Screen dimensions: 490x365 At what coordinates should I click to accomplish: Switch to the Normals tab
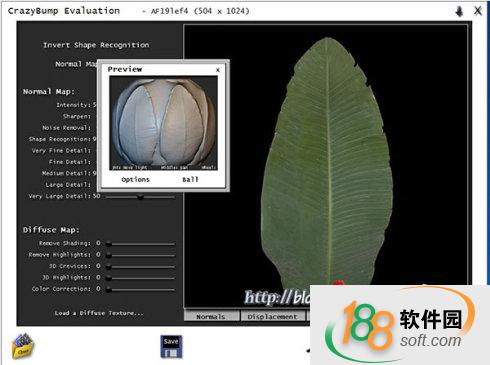pos(211,316)
